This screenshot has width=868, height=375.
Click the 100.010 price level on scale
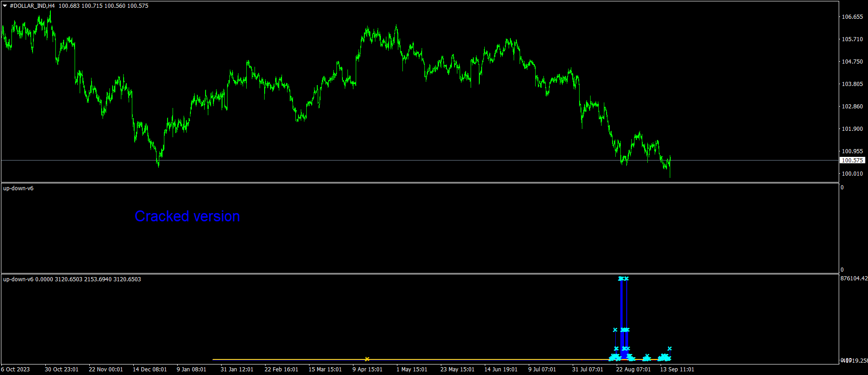(x=852, y=174)
